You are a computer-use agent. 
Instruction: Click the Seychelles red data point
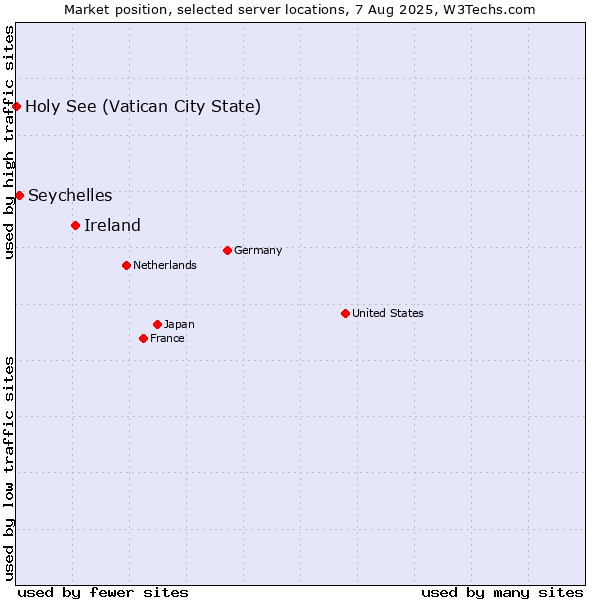point(20,196)
